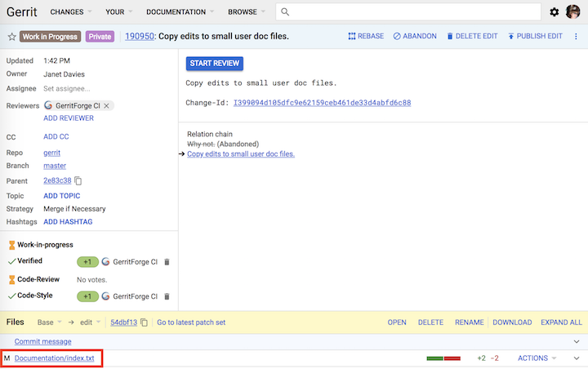Click the Publish Edit button

535,37
